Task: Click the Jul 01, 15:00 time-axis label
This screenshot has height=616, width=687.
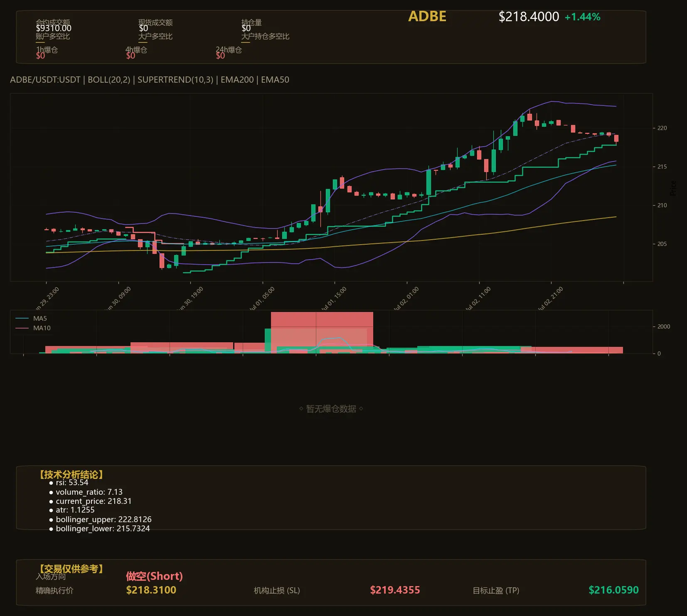Action: (x=333, y=299)
